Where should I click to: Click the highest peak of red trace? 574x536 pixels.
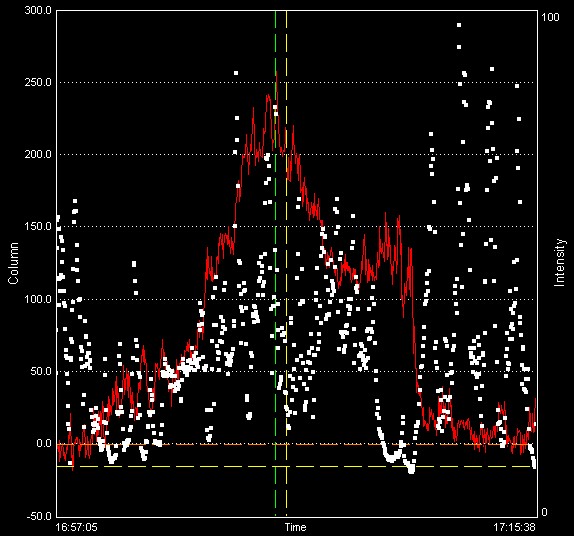(x=277, y=73)
